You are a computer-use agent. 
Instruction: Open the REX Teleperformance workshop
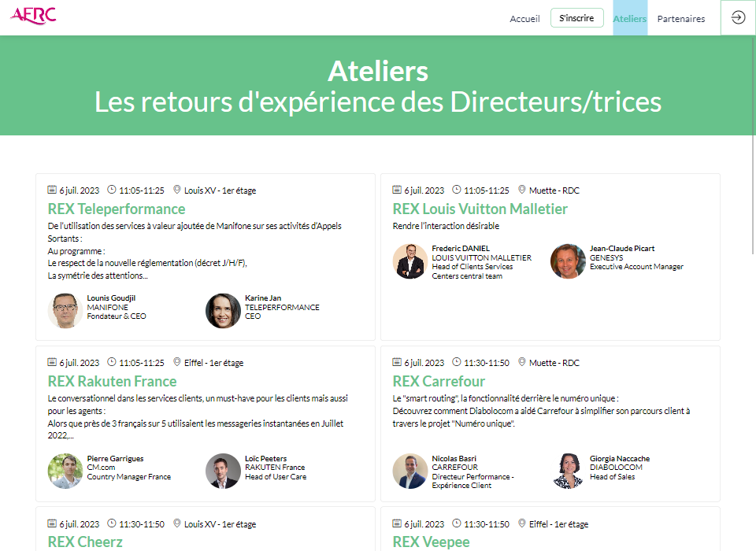pos(117,209)
